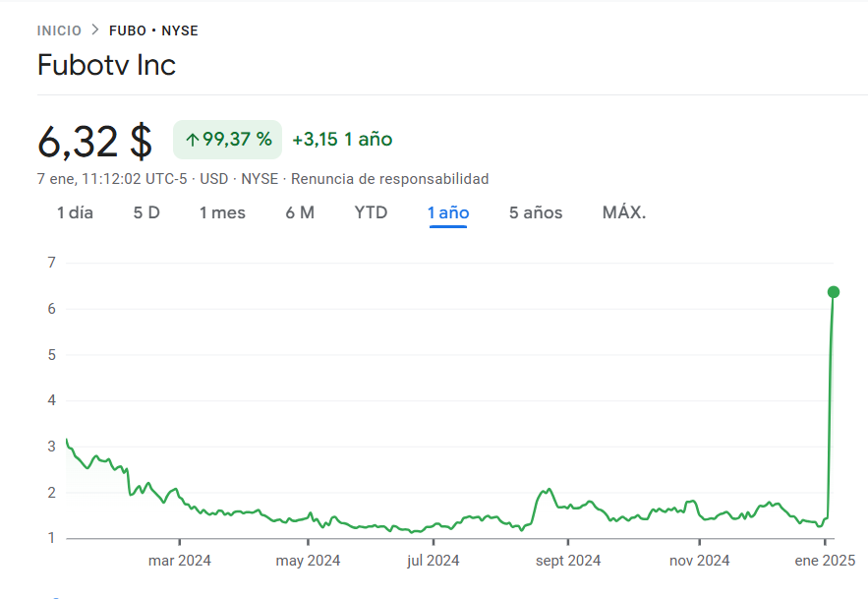This screenshot has width=868, height=599.
Task: Click the active 1 año tab
Action: click(448, 212)
